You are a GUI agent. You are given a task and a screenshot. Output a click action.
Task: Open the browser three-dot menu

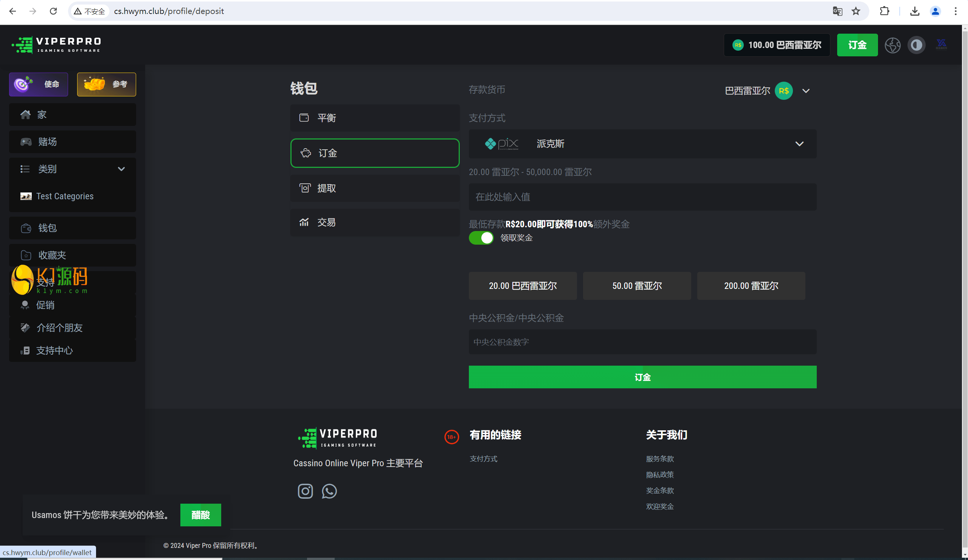(955, 11)
